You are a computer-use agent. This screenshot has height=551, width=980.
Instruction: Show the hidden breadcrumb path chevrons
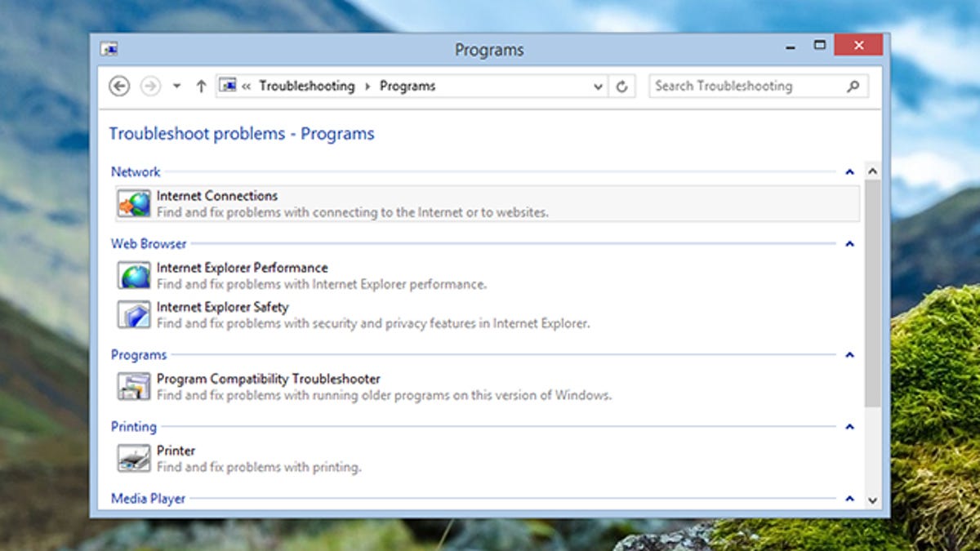tap(246, 86)
